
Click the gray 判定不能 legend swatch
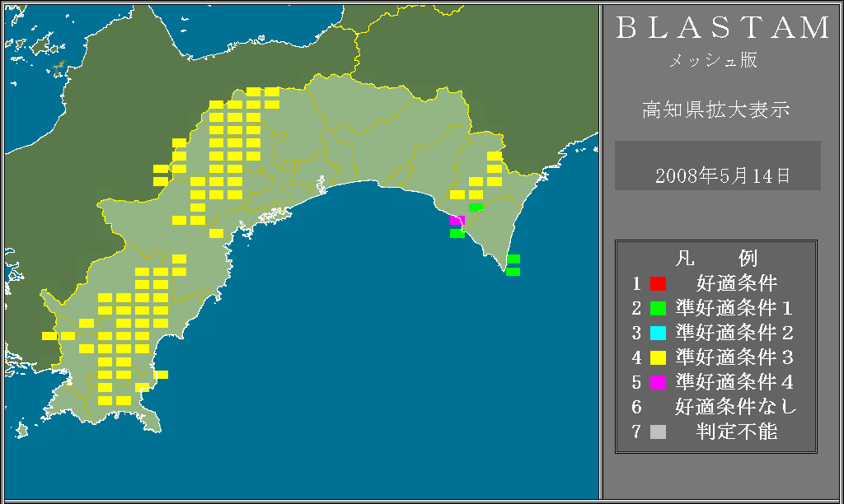click(x=658, y=432)
